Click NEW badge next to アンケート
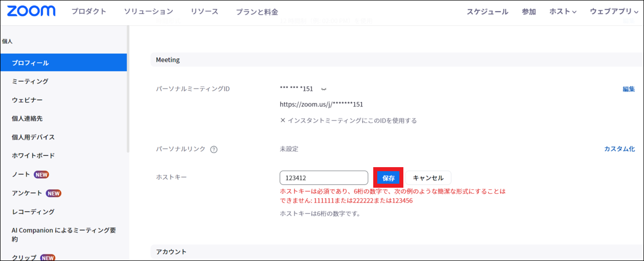 click(x=53, y=193)
